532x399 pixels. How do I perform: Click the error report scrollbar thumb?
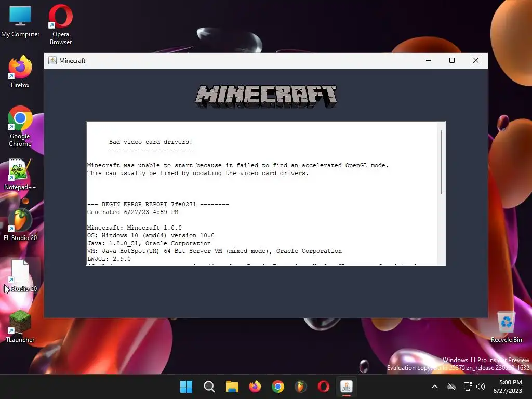441,162
